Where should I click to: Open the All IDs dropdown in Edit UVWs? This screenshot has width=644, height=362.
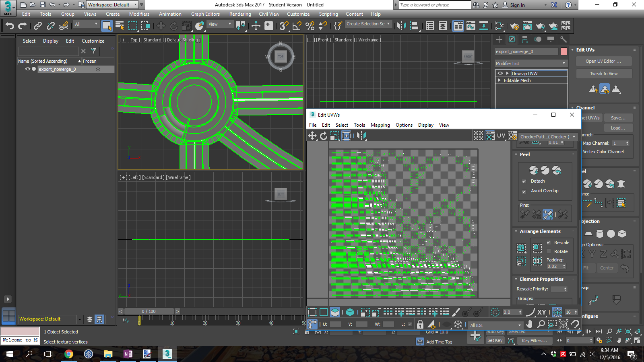(495, 325)
